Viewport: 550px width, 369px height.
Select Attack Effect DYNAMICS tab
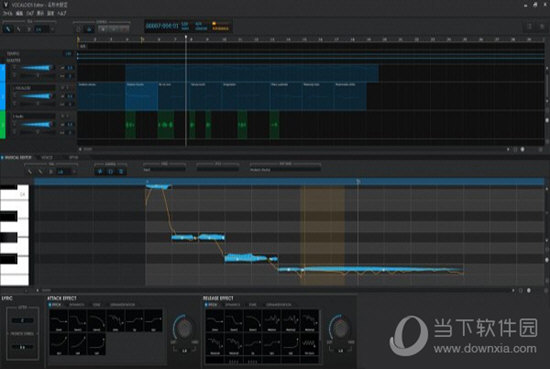[x=76, y=305]
